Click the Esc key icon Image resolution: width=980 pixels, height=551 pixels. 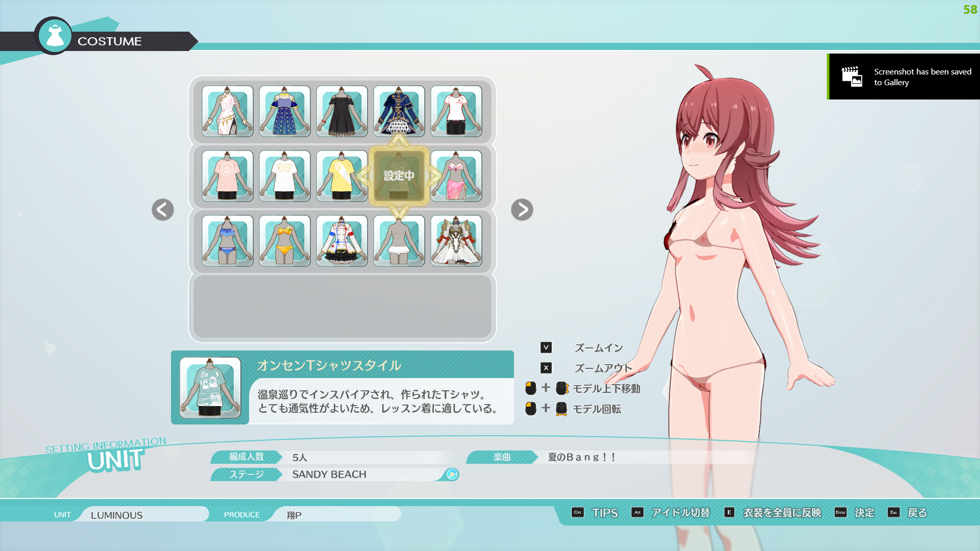[894, 512]
